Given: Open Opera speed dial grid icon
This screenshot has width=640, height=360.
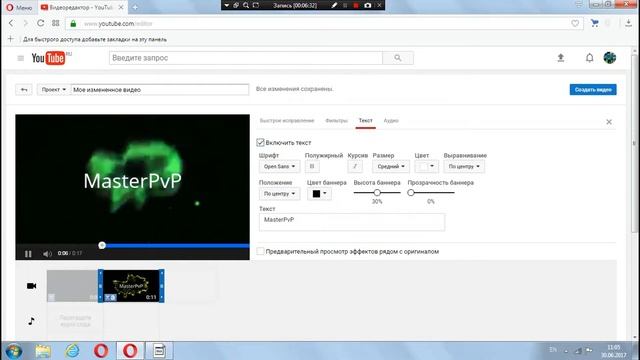Looking at the screenshot, I should 56,23.
